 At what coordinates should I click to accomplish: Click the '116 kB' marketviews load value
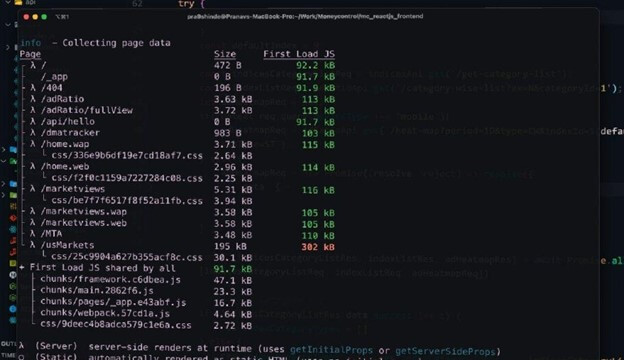pos(318,190)
